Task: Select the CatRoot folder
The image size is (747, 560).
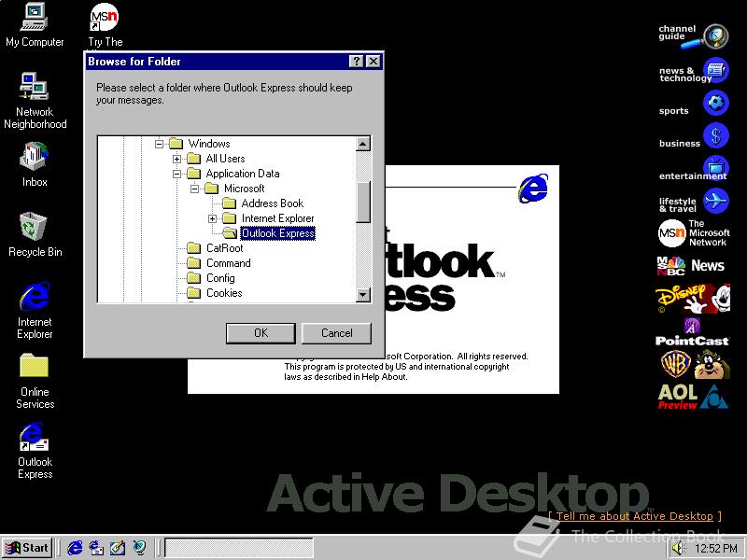Action: click(224, 248)
